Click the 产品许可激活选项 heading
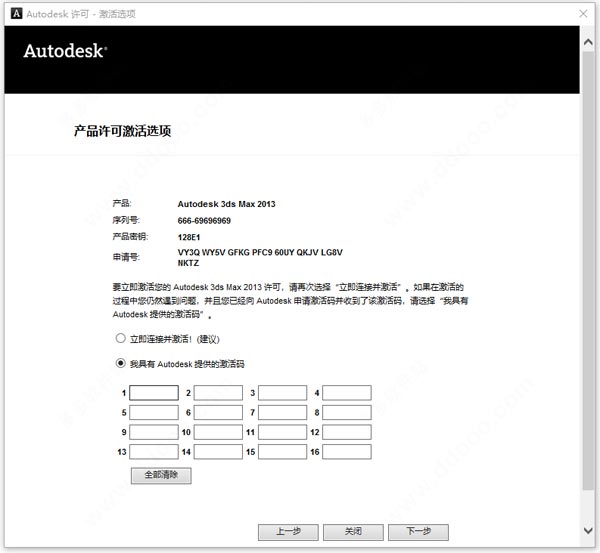The width and height of the screenshot is (600, 553). (x=122, y=131)
